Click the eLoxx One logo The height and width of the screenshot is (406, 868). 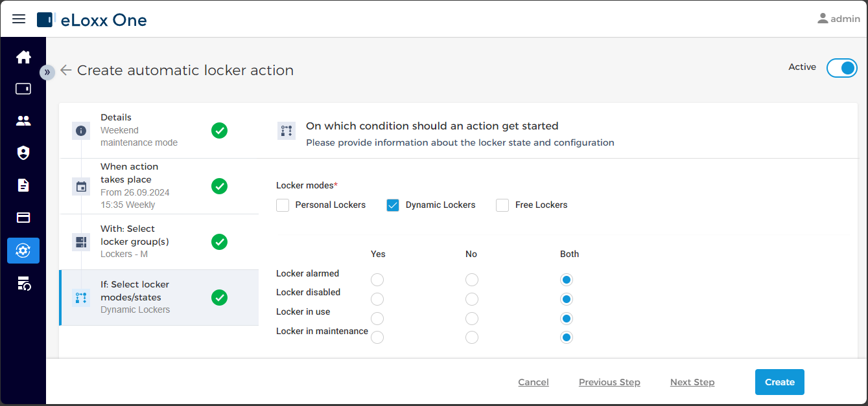[x=92, y=19]
